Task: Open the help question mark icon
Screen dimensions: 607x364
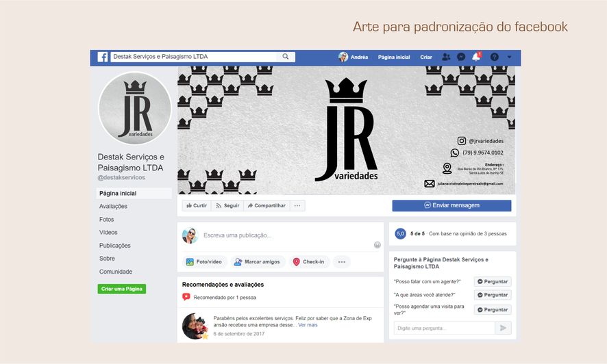Action: pos(495,57)
